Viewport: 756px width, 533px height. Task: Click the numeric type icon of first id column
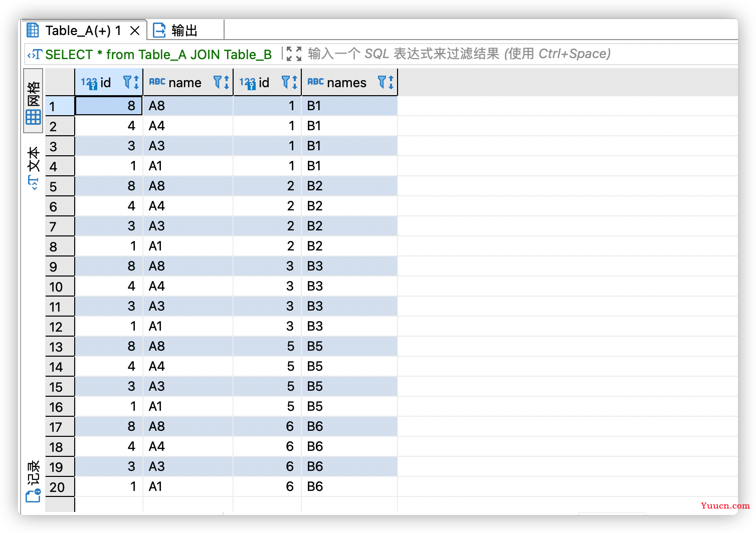(89, 83)
